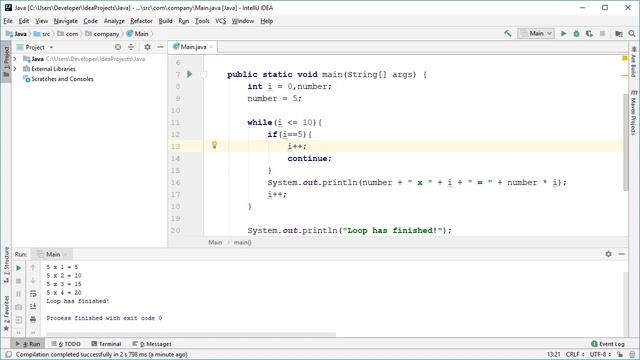
Task: Click the yellow intention lightbulb
Action: point(214,145)
